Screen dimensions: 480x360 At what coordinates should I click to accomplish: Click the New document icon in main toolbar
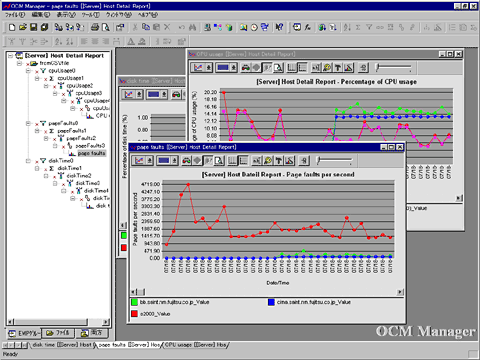(x=12, y=27)
